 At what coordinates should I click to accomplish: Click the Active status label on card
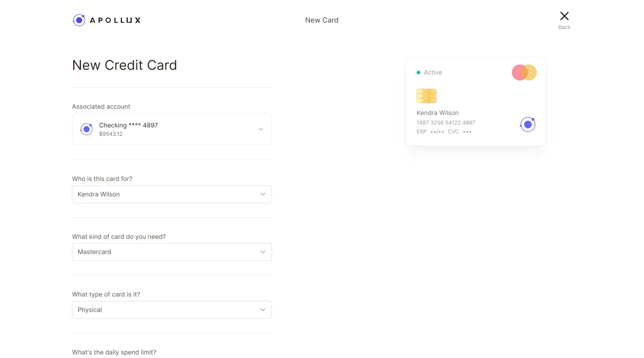pyautogui.click(x=433, y=73)
